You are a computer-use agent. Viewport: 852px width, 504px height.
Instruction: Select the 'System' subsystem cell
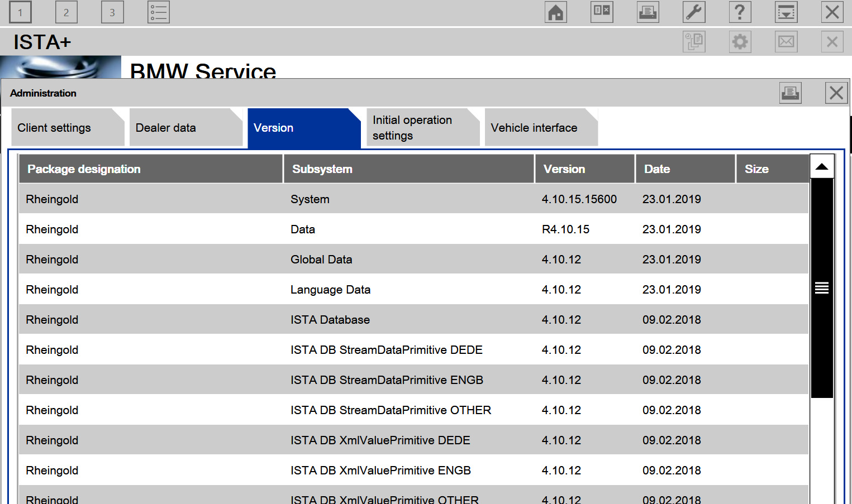(x=310, y=199)
